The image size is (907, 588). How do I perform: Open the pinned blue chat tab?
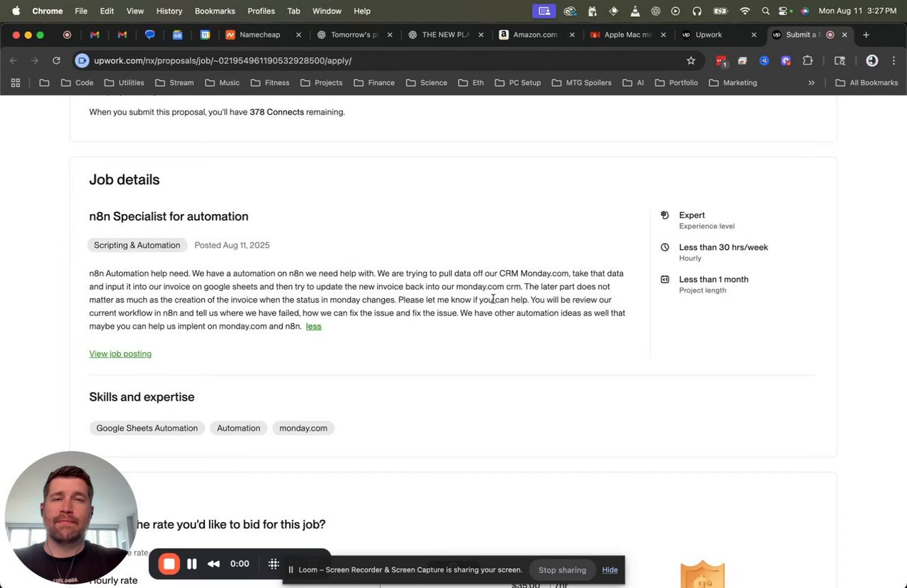pos(150,35)
